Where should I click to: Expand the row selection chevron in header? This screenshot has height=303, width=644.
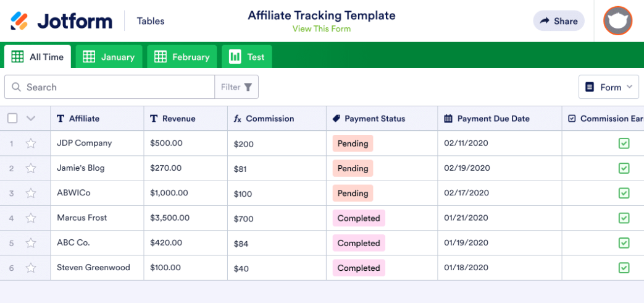tap(31, 118)
